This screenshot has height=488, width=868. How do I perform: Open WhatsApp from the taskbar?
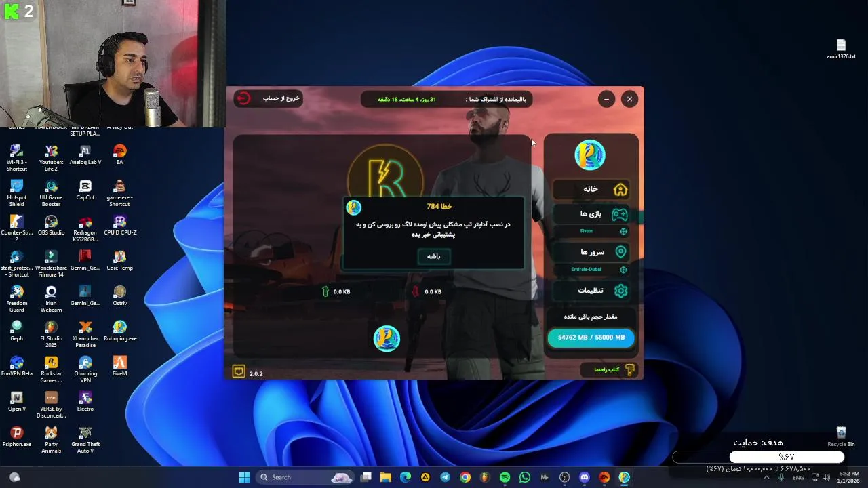coord(525,477)
